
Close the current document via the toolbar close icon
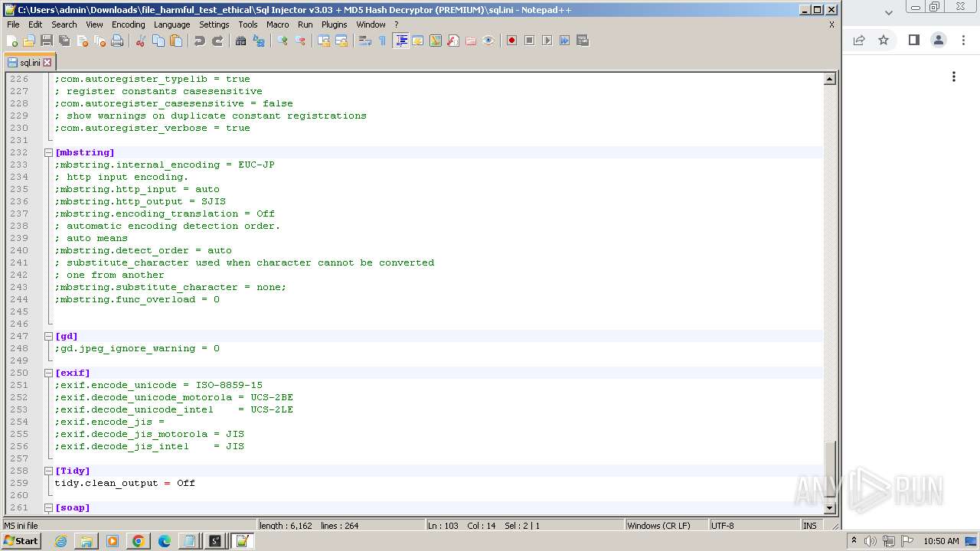(82, 41)
